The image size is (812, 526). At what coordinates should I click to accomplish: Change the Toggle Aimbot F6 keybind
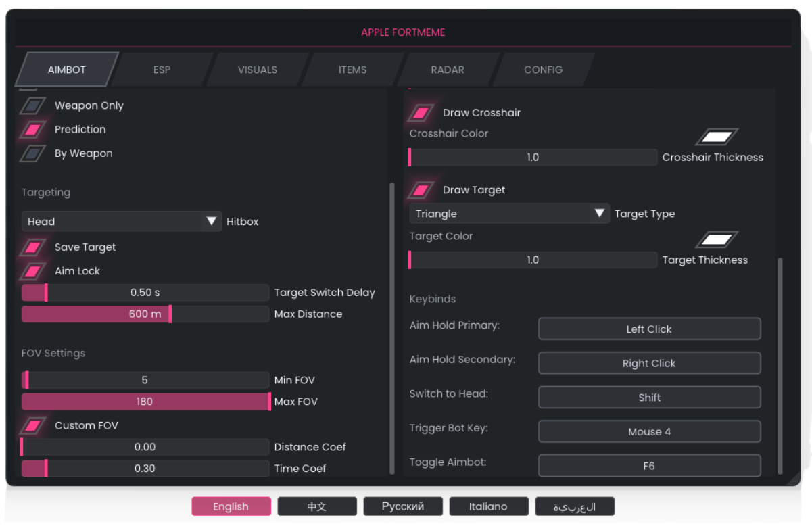(649, 466)
